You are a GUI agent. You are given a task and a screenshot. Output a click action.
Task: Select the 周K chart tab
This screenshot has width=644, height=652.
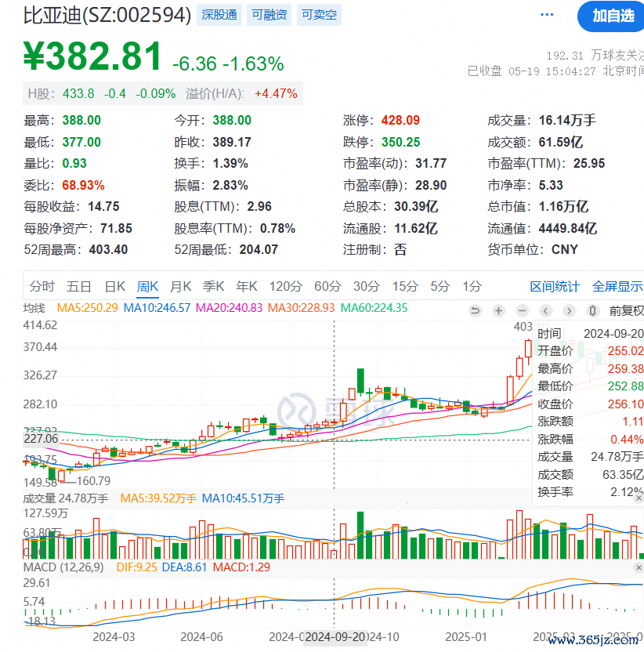click(147, 286)
